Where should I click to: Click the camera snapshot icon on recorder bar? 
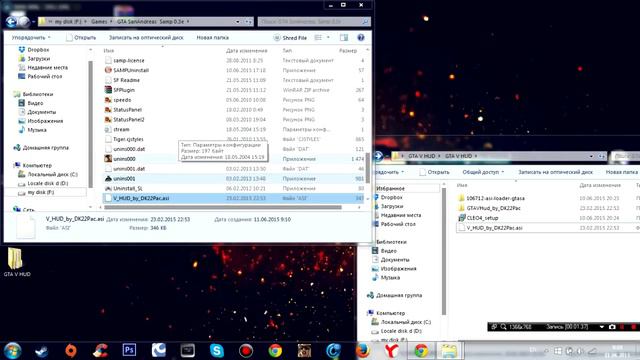612,327
